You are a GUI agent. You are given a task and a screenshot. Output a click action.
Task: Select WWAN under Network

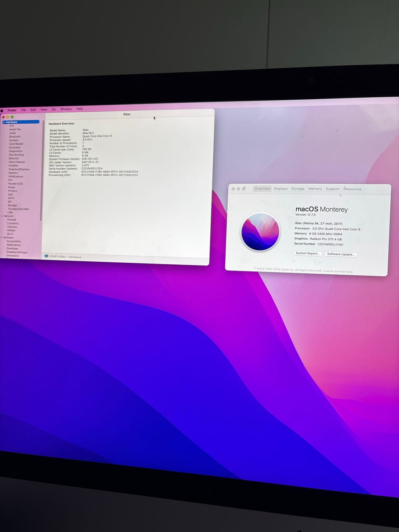coord(11,231)
